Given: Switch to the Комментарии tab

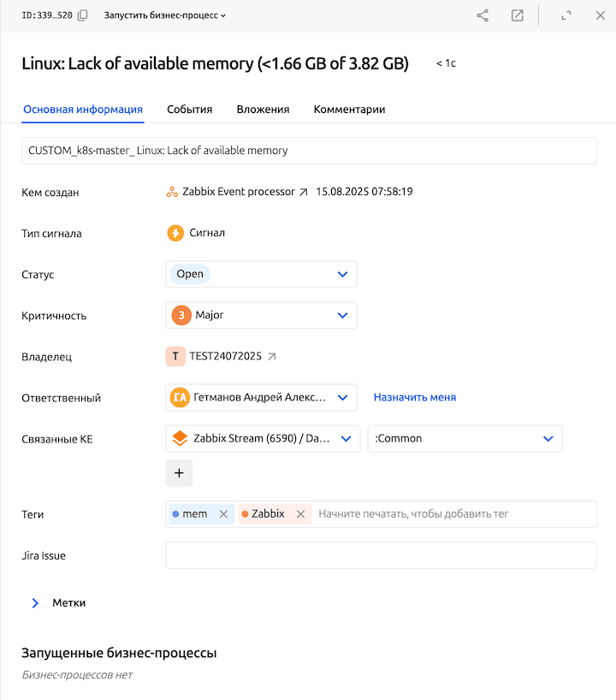Looking at the screenshot, I should pos(349,110).
